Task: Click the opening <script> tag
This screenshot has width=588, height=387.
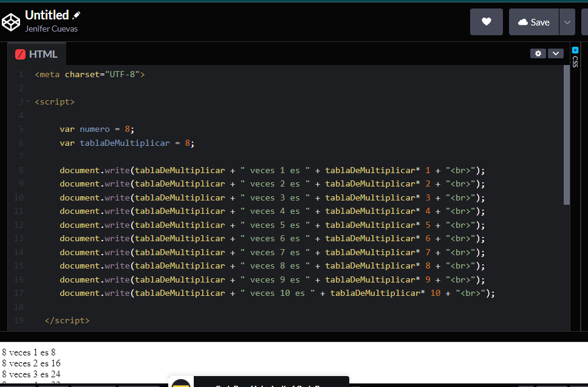Action: coord(55,101)
